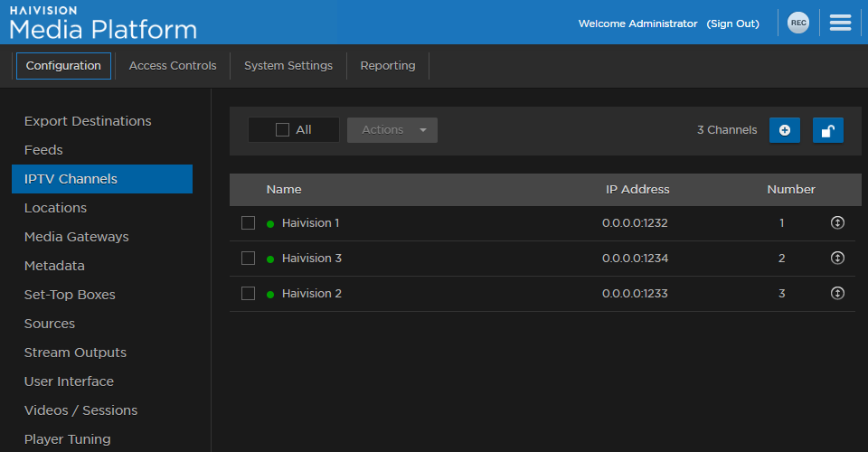Sort channels by the Name column header
This screenshot has height=452, width=868.
tap(284, 190)
